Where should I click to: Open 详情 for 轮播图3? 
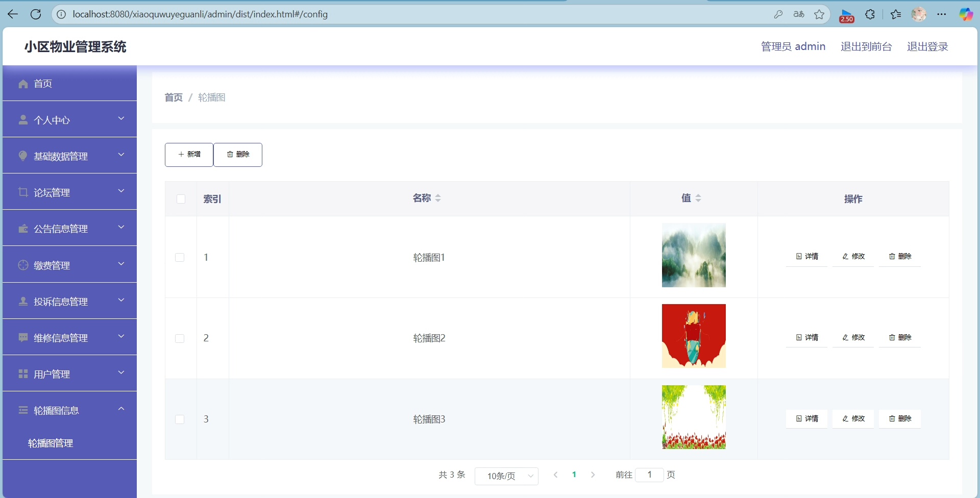(806, 419)
